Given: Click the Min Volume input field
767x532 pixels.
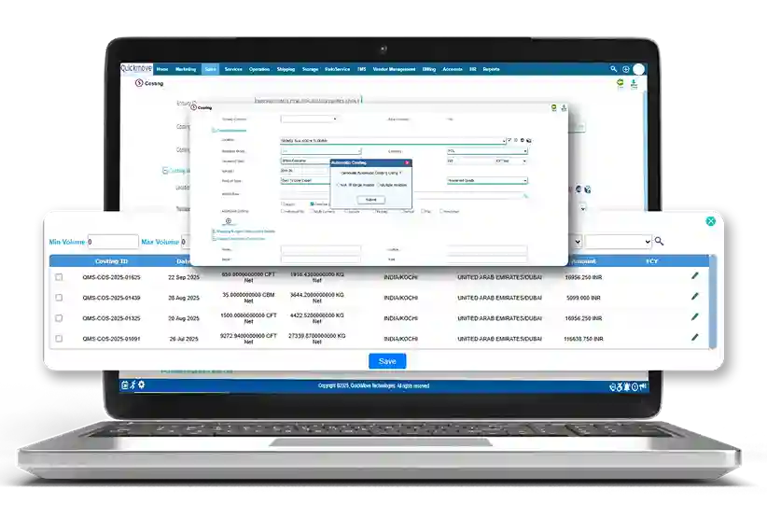Looking at the screenshot, I should [x=113, y=242].
